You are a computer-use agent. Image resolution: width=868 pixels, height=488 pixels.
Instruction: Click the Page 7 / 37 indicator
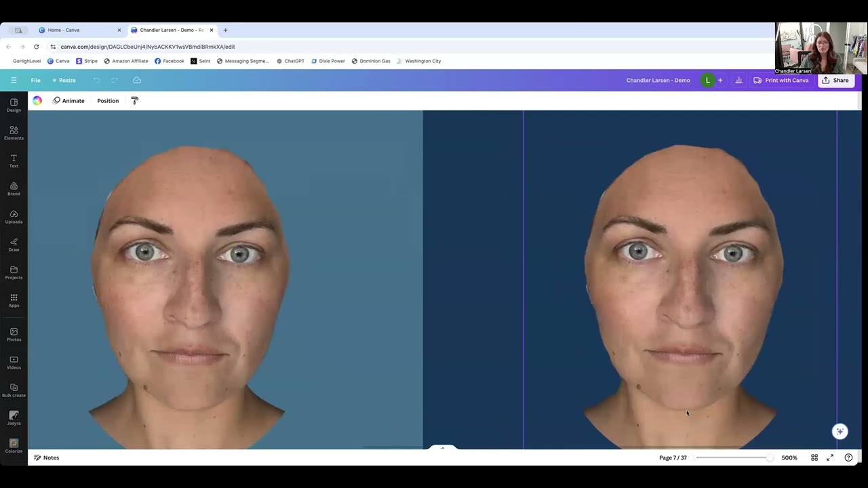(673, 457)
